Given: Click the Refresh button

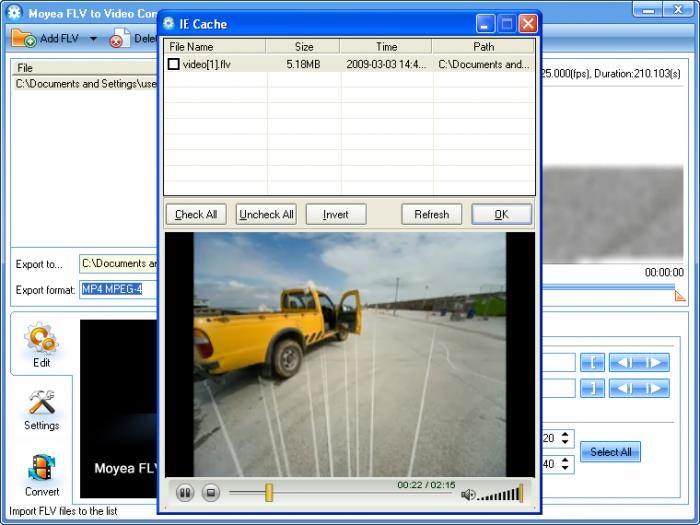Looking at the screenshot, I should coord(432,215).
